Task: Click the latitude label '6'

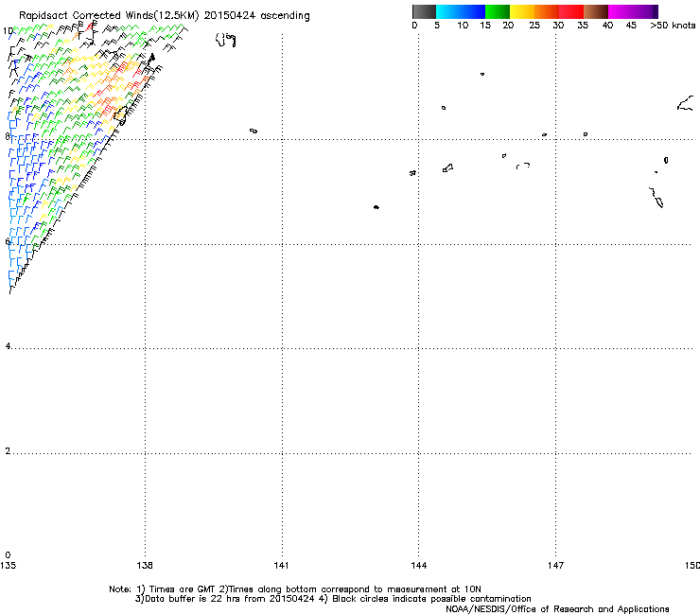Action: 8,241
